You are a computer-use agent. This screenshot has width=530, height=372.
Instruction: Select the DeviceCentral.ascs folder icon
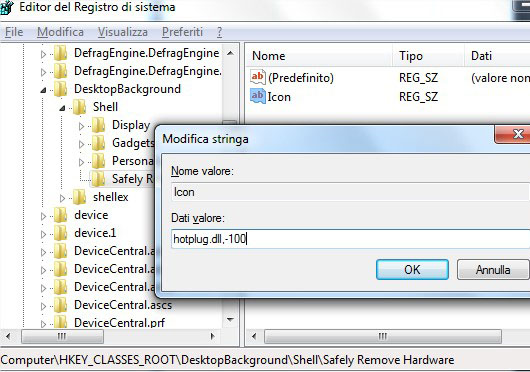pos(61,305)
